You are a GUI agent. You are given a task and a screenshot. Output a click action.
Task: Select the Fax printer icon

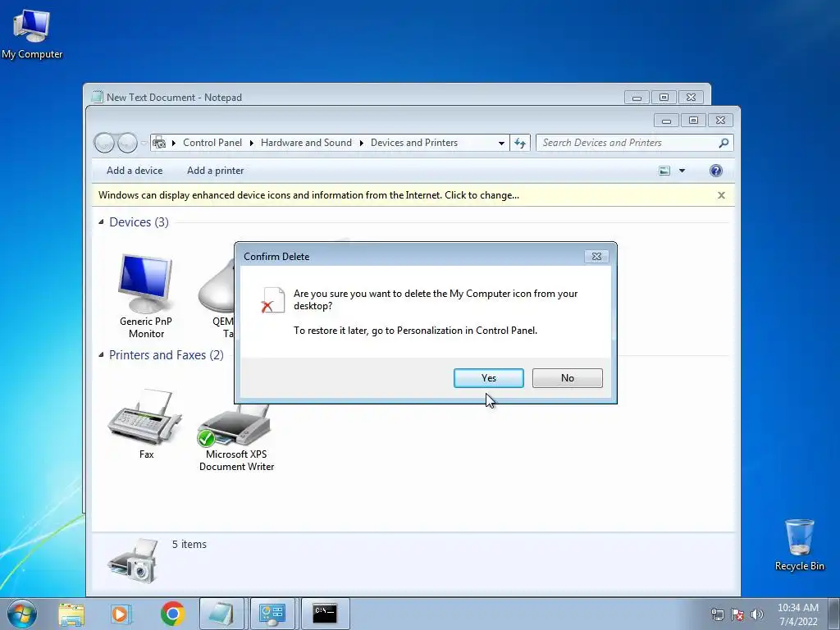tap(146, 425)
